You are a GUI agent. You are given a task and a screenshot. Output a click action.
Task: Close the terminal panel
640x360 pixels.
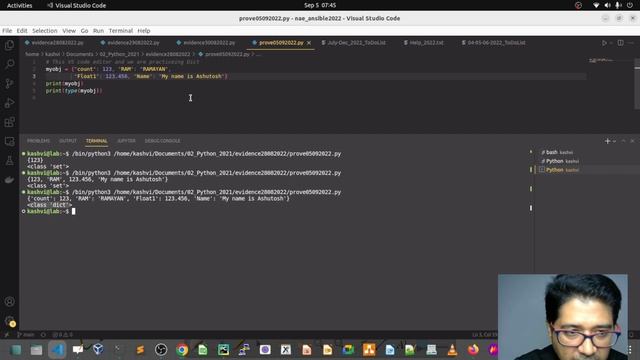[632, 141]
